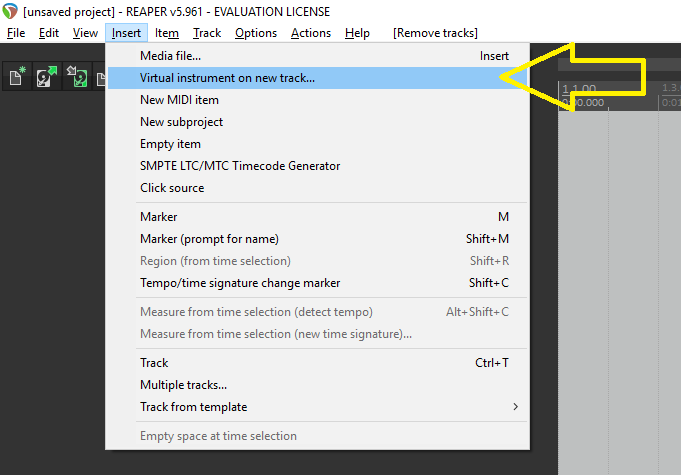
Task: Click the Save project toolbar icon
Action: click(x=77, y=76)
